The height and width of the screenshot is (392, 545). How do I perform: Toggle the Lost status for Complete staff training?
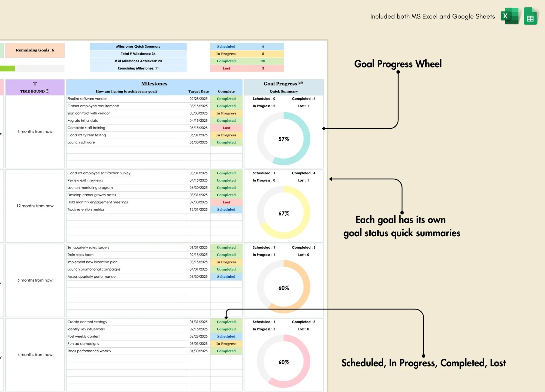pos(226,128)
